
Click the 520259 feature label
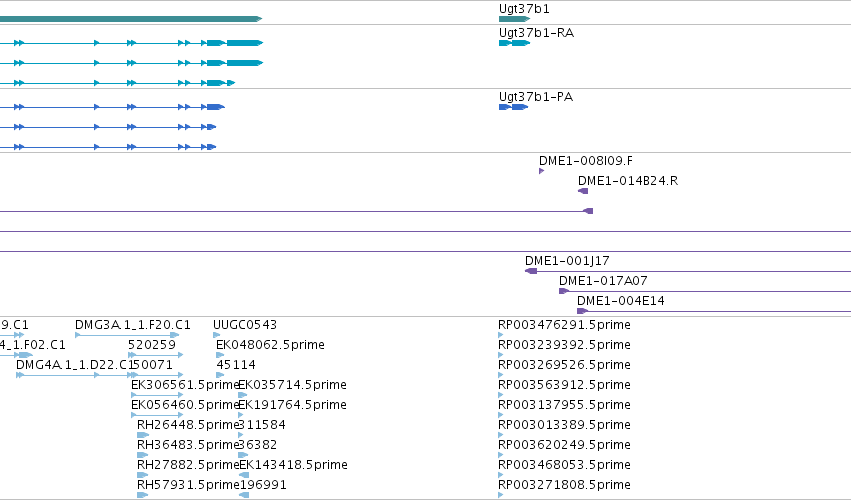(152, 345)
